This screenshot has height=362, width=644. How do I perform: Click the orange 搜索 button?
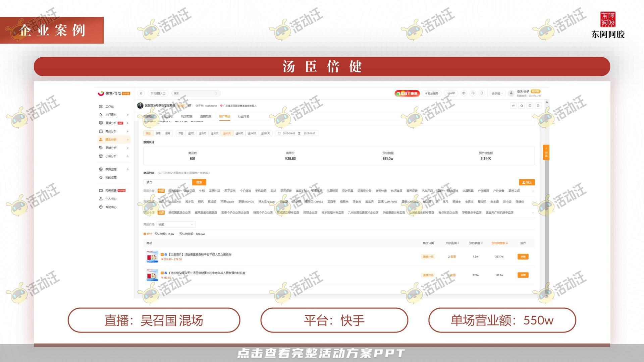pos(199,182)
